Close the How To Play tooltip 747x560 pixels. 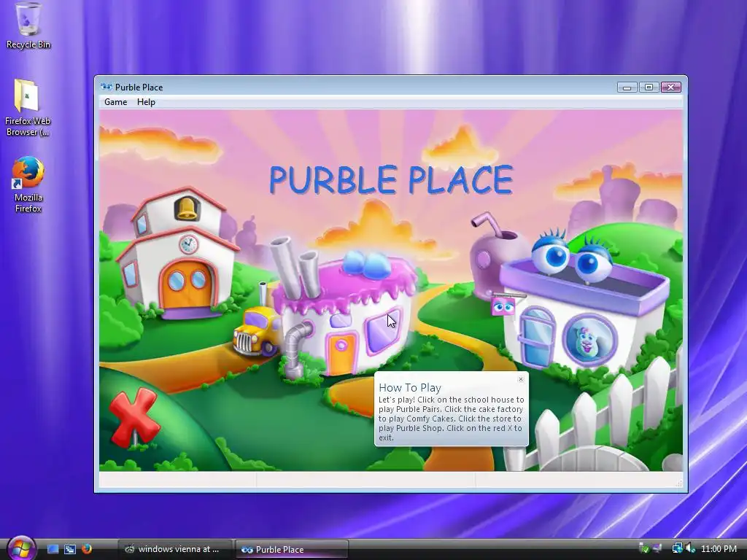[521, 379]
